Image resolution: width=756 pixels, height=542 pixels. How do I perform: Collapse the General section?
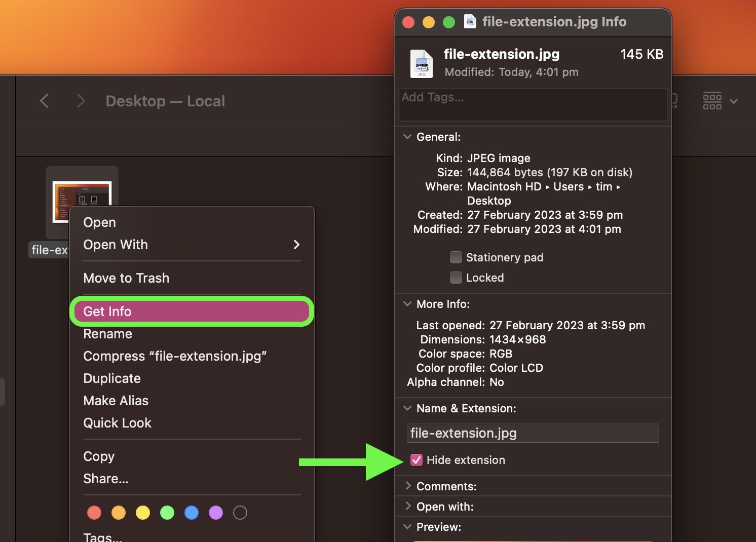[407, 136]
